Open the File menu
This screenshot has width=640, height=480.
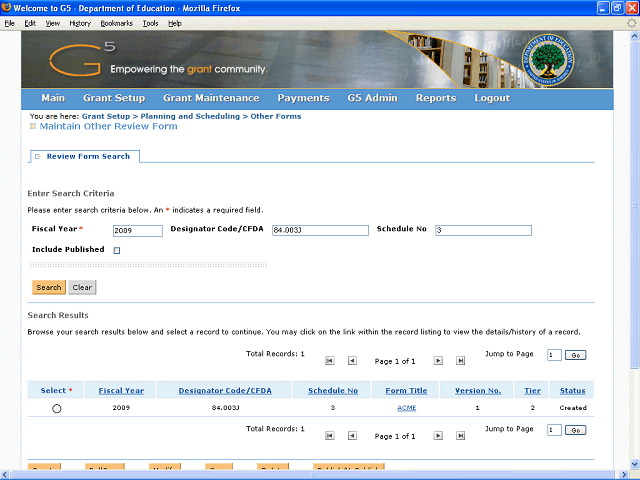[9, 23]
